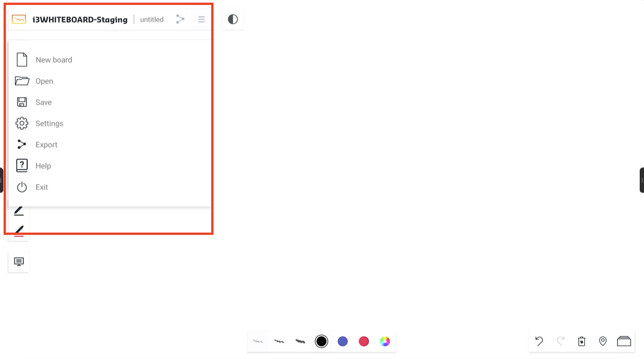Click the medium line stroke option

pyautogui.click(x=279, y=341)
